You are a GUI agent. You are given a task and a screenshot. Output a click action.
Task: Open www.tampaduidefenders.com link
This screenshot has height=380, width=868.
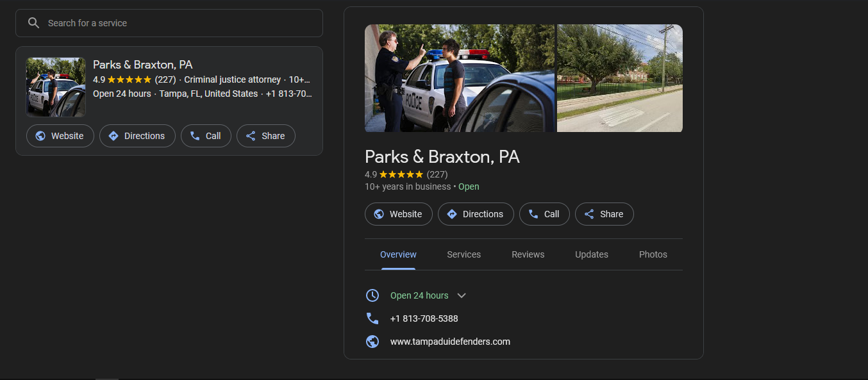(450, 342)
